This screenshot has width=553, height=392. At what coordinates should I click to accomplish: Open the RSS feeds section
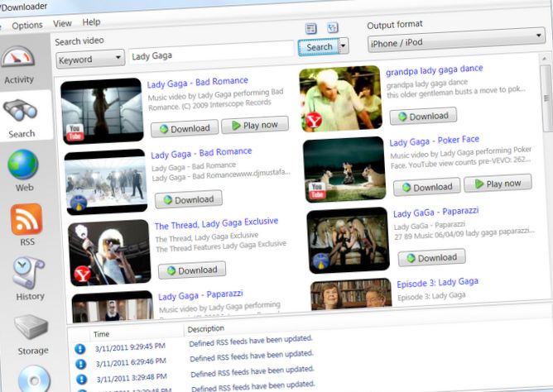26,224
